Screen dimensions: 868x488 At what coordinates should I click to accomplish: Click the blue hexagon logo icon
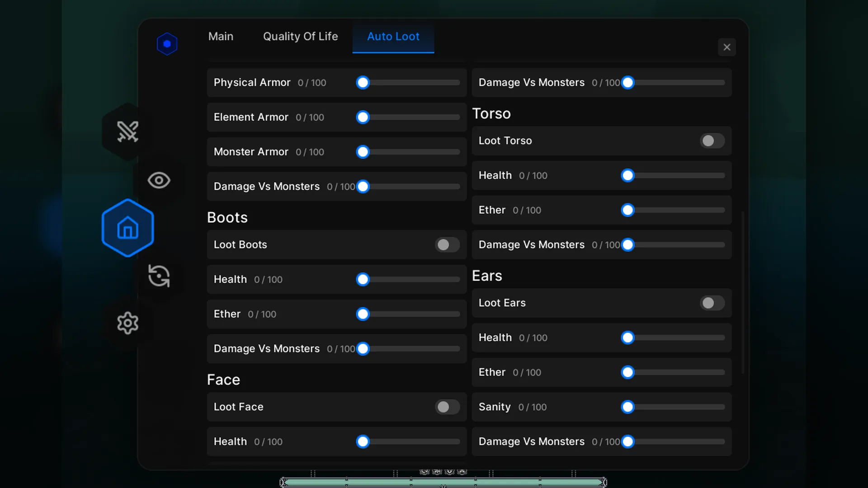pos(167,44)
